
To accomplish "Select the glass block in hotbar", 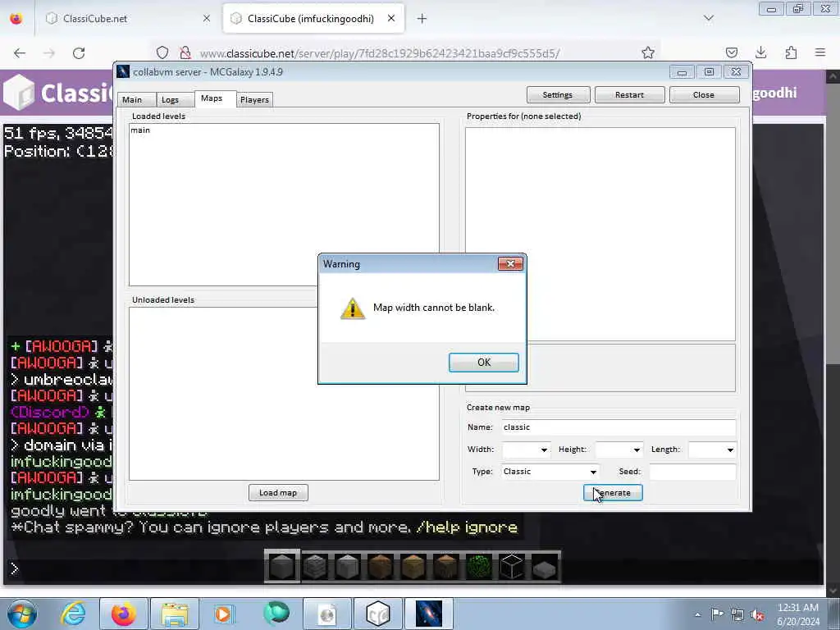I will pyautogui.click(x=512, y=566).
